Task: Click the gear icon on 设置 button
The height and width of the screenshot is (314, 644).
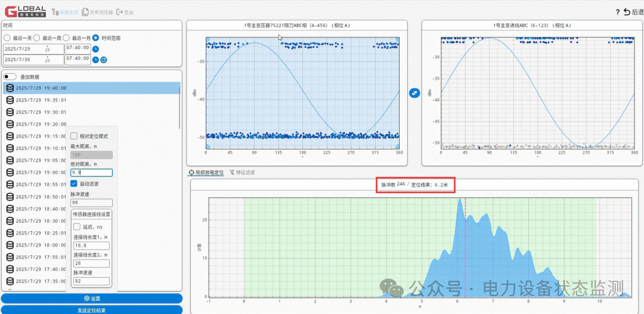Action: pos(86,299)
